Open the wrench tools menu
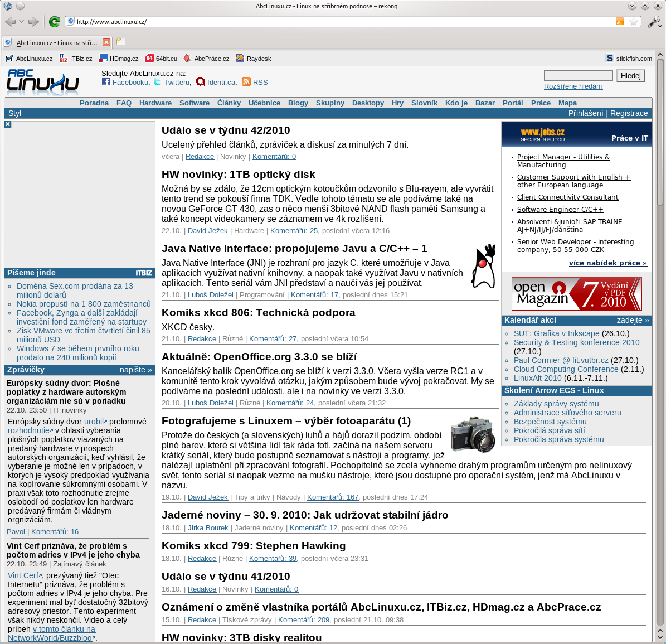This screenshot has width=666, height=644. point(653,22)
